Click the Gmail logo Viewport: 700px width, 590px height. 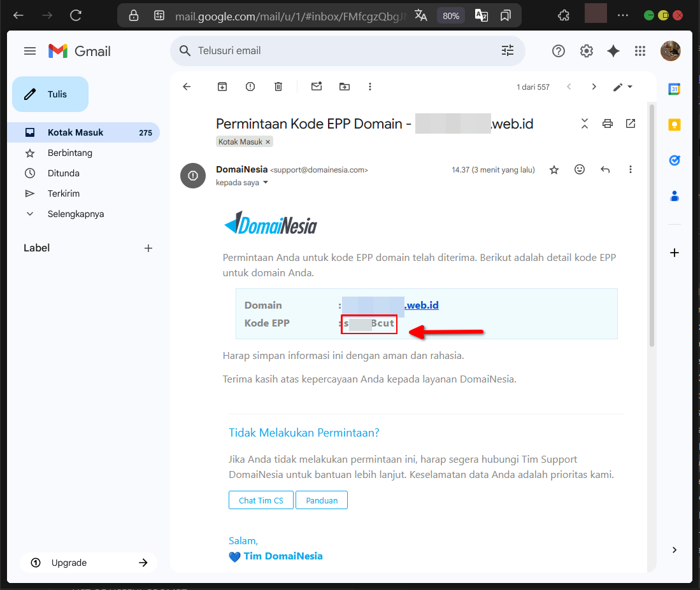pos(80,52)
